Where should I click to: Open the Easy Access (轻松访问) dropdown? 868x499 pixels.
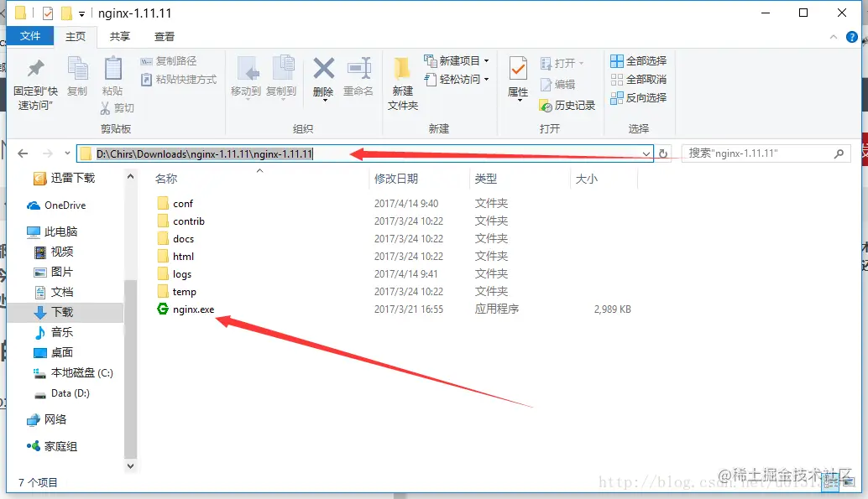pyautogui.click(x=456, y=79)
